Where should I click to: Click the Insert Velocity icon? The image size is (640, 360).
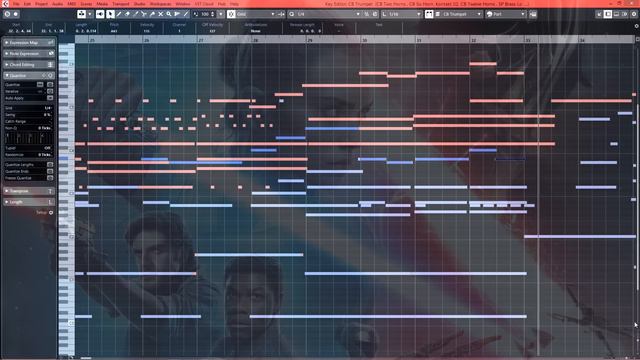tap(196, 14)
